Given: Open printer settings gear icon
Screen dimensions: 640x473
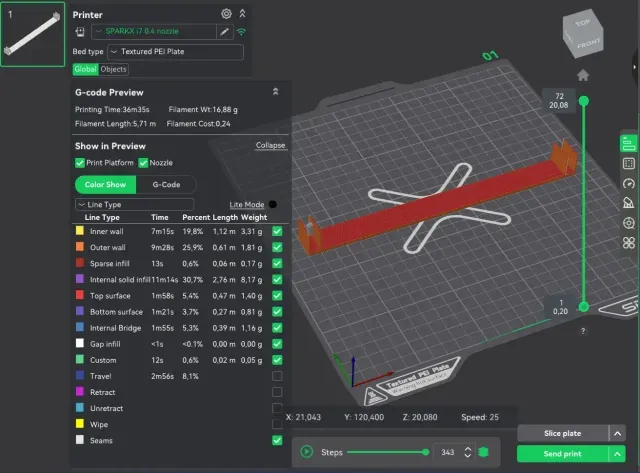Looking at the screenshot, I should [226, 14].
